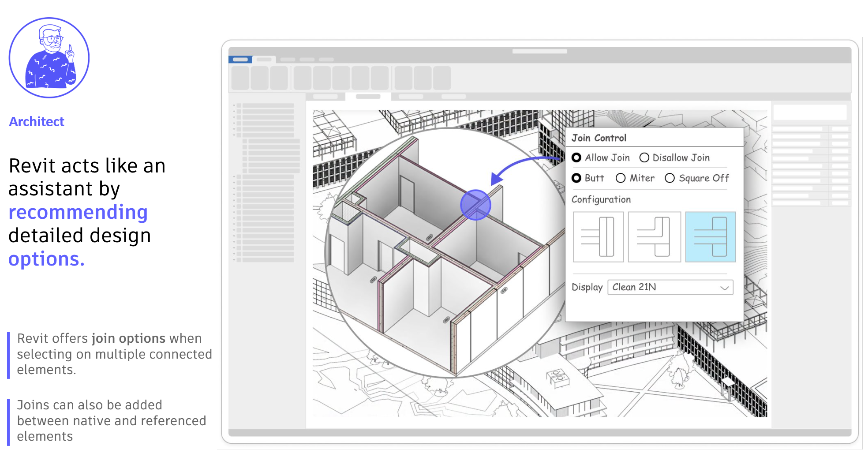Click the purple Architect label
868x472 pixels.
tap(37, 122)
